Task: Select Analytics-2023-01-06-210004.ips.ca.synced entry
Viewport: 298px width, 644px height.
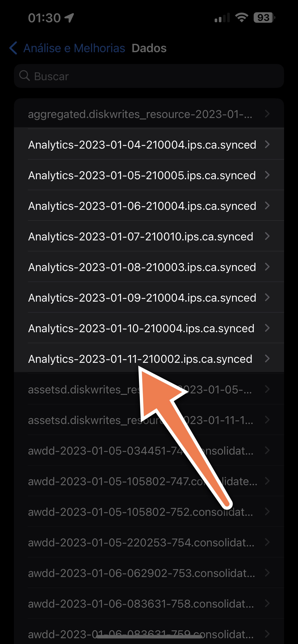Action: [x=142, y=206]
